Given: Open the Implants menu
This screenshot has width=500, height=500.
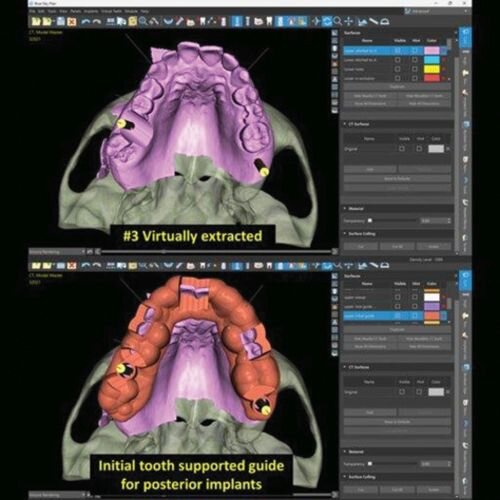Looking at the screenshot, I should (91, 11).
